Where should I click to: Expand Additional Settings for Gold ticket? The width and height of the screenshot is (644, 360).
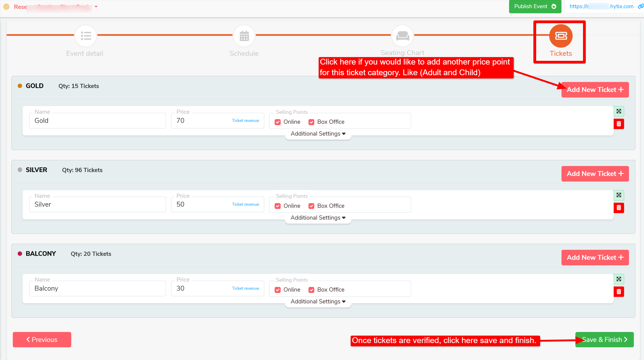(x=318, y=134)
